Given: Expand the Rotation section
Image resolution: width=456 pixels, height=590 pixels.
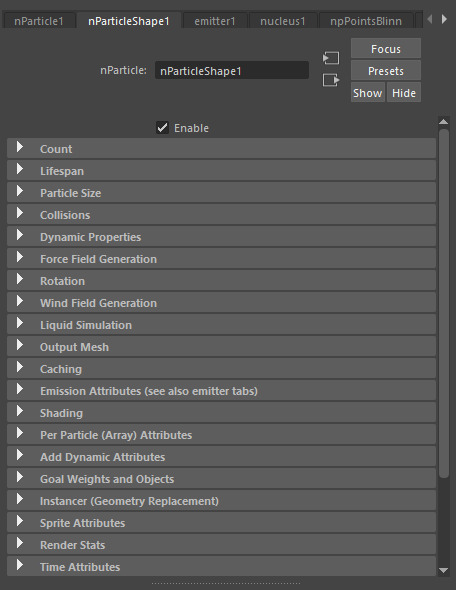Looking at the screenshot, I should point(221,281).
